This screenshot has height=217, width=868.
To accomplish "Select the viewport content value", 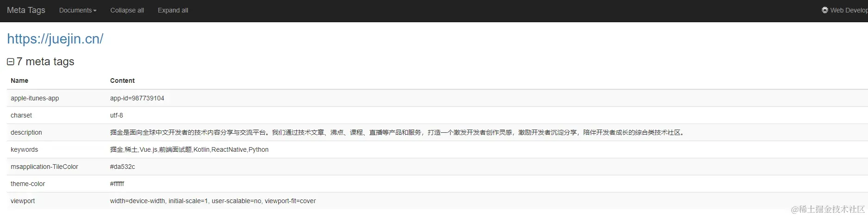I will (213, 201).
